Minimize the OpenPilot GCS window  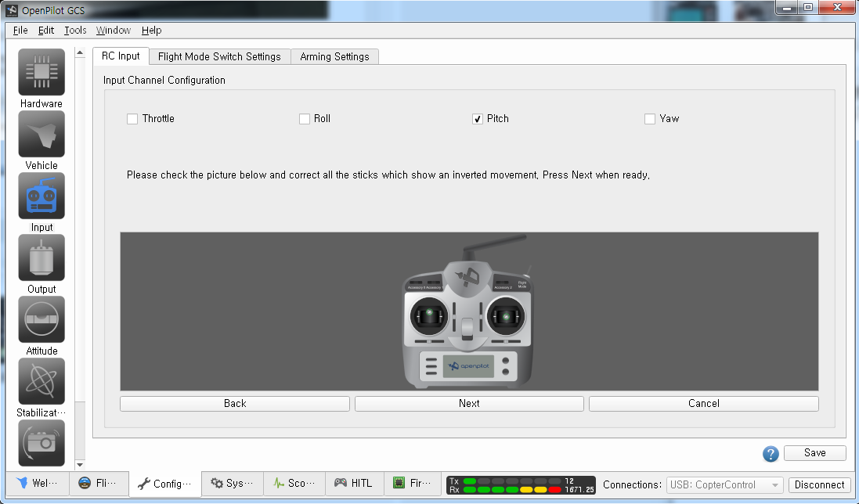pos(787,8)
